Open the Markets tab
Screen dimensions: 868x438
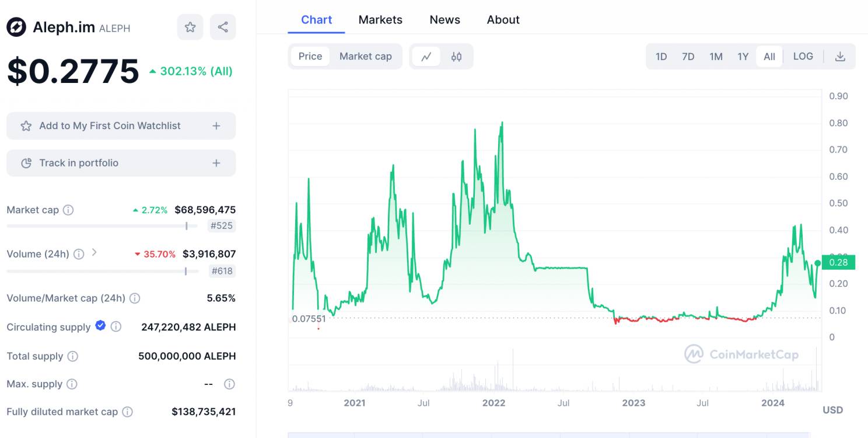pos(380,20)
